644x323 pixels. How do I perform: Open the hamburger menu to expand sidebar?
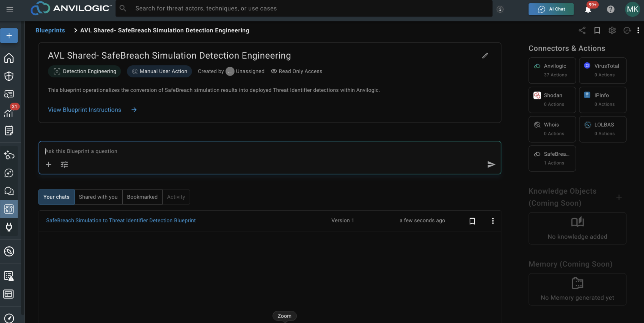coord(10,9)
